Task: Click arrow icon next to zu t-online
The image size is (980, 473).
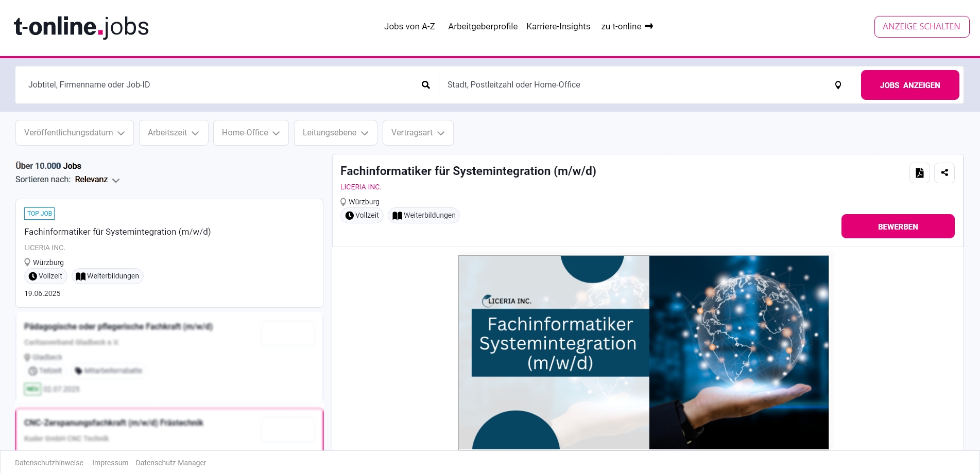Action: (649, 26)
